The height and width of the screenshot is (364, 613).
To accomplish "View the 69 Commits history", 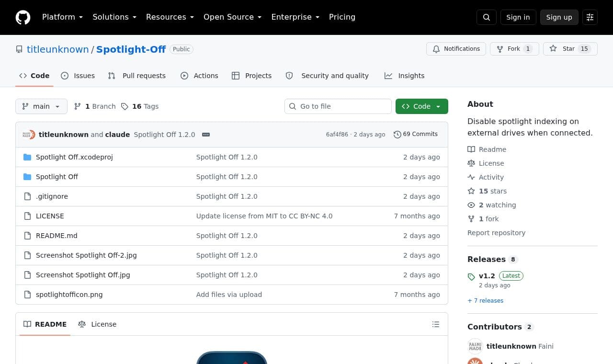I will point(416,134).
